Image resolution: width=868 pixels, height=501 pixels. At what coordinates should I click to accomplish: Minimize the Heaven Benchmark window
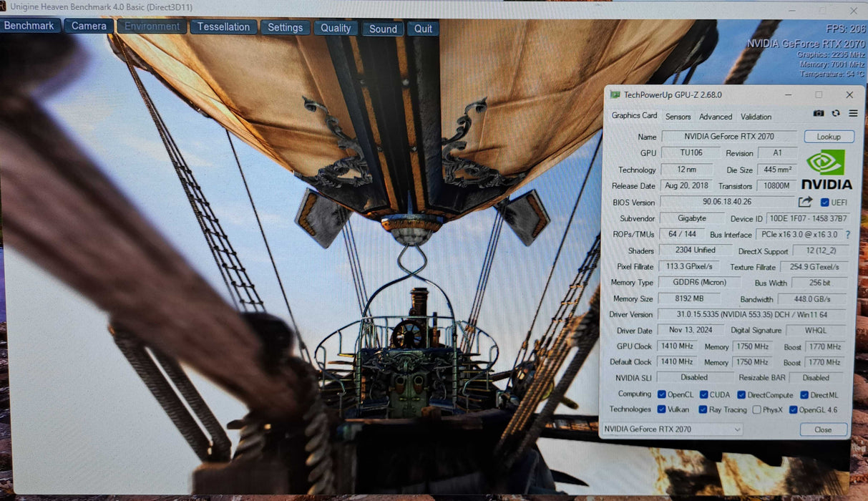pos(791,9)
